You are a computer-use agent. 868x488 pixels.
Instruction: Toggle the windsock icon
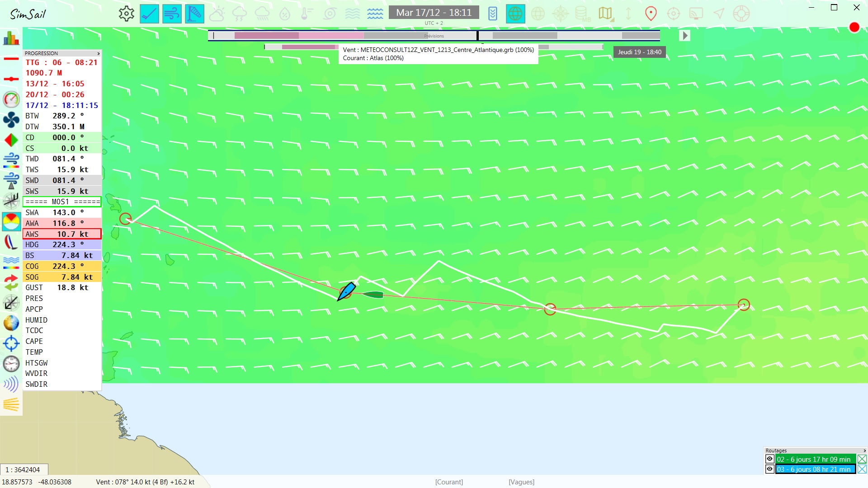coord(194,14)
